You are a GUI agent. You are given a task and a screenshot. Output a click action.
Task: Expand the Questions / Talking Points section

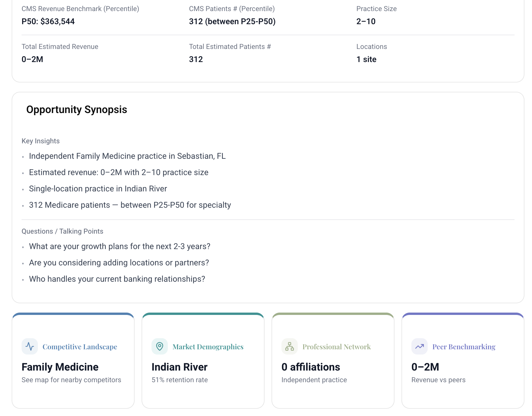click(x=62, y=231)
